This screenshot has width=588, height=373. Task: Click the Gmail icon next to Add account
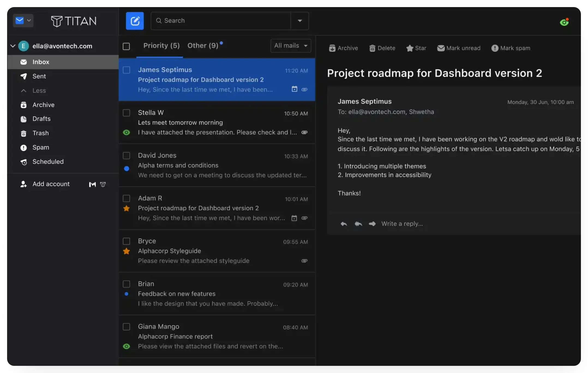pos(92,185)
